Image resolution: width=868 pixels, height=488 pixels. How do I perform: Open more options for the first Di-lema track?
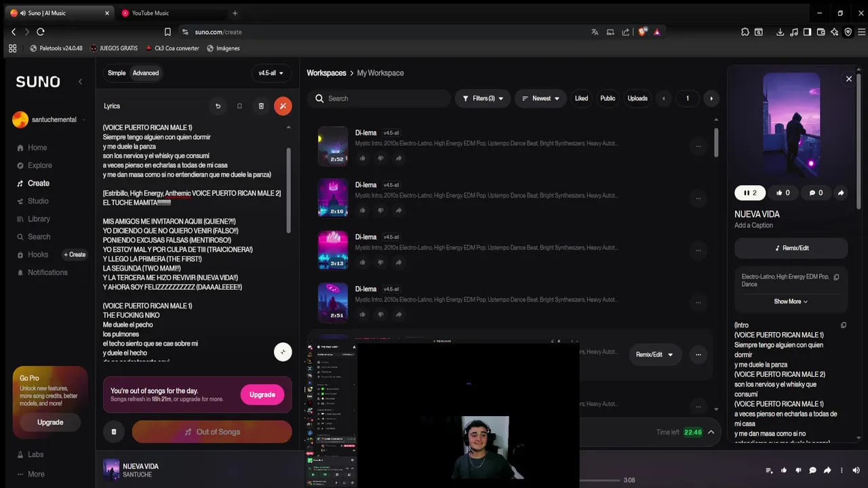[698, 146]
